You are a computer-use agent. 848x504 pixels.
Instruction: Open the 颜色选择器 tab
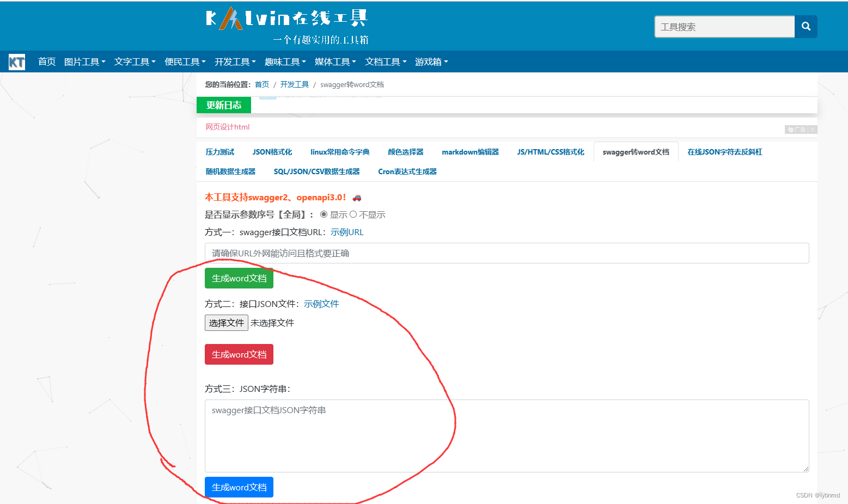point(405,152)
